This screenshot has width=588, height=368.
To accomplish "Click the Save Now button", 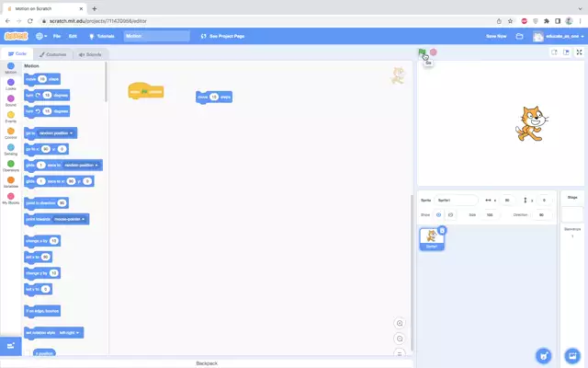I will pos(496,36).
